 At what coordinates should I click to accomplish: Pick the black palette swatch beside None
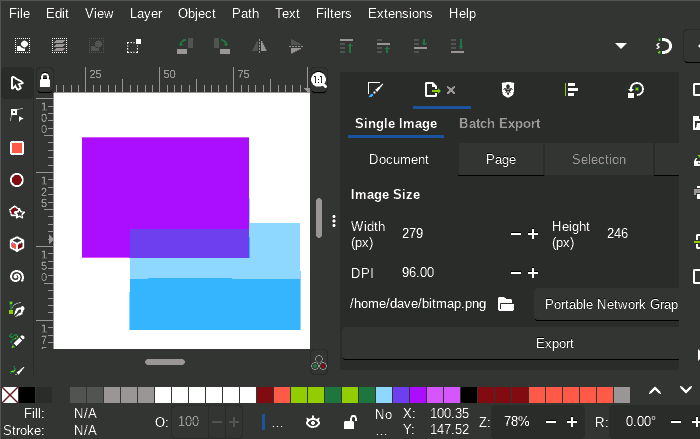click(x=27, y=395)
